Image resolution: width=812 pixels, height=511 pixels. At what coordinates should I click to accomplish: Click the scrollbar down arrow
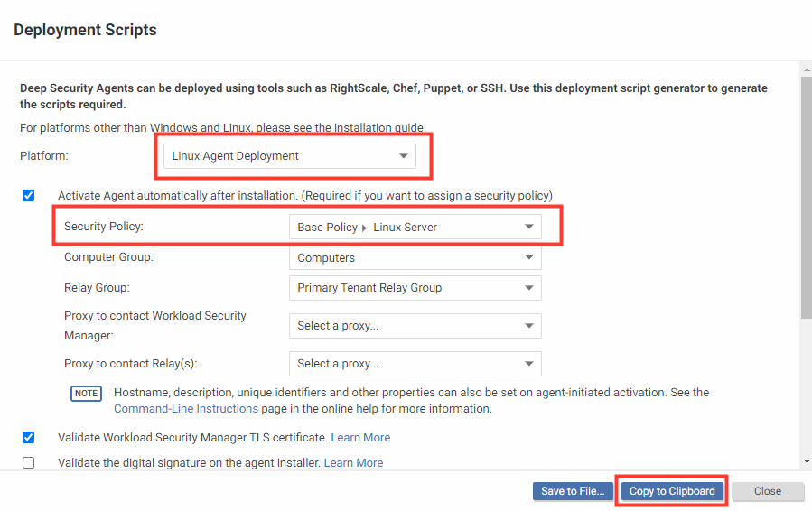pyautogui.click(x=807, y=461)
